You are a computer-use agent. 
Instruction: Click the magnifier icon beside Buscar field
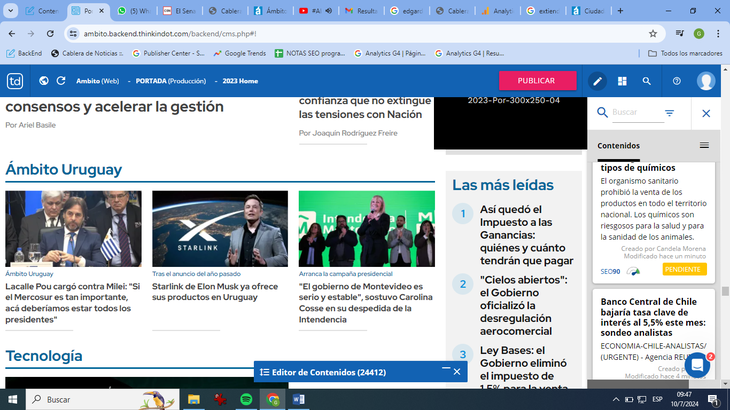click(x=602, y=112)
